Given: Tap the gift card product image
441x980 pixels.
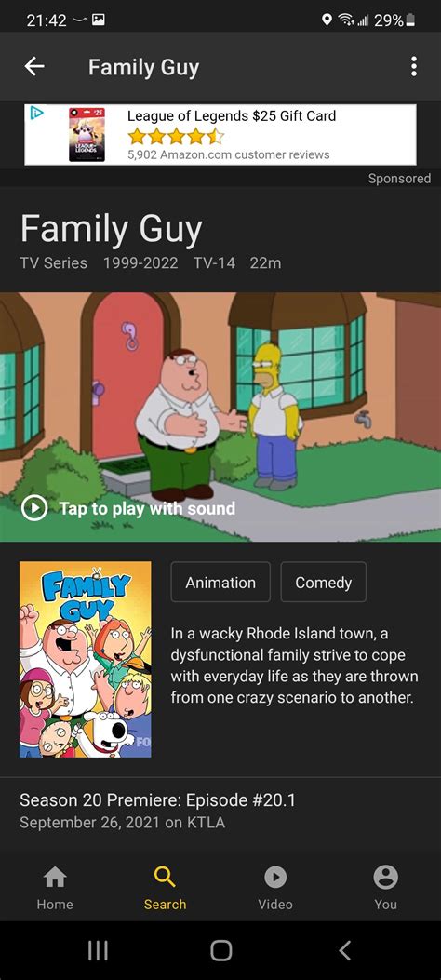Looking at the screenshot, I should [x=87, y=134].
